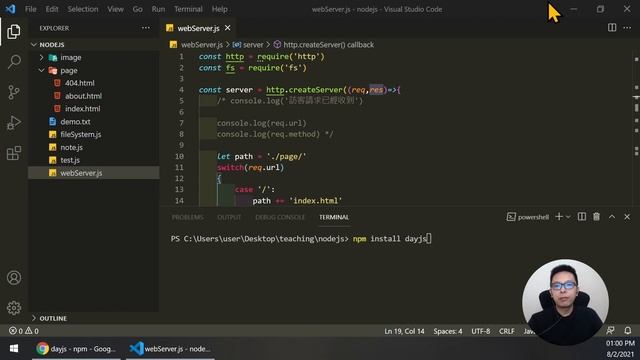Open the Manage gear icon
The width and height of the screenshot is (640, 360).
[13, 308]
